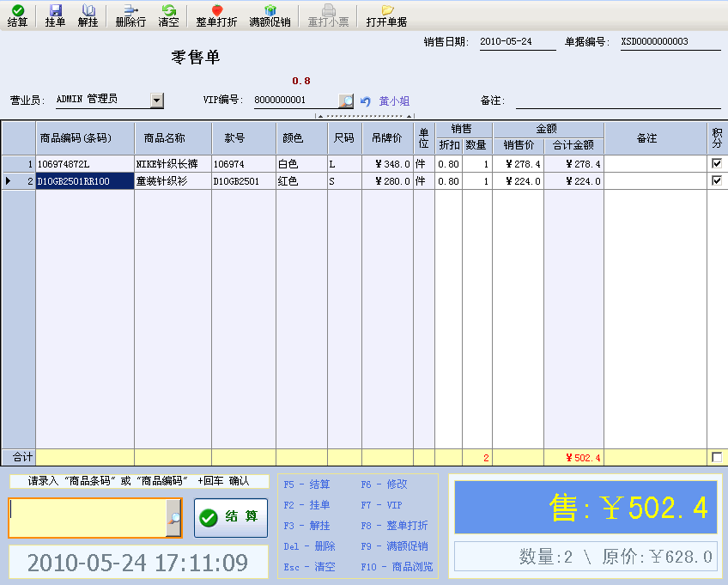Click the F10 - 商品浏览 shortcut label

pyautogui.click(x=397, y=567)
